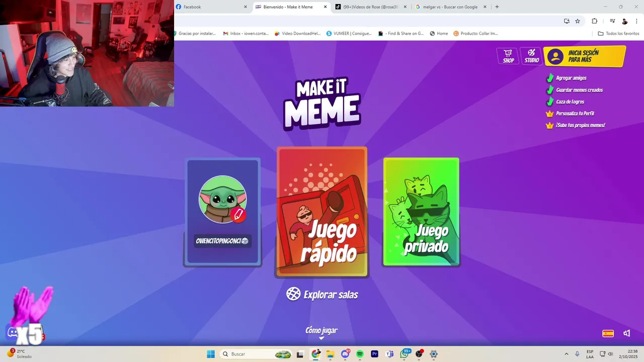This screenshot has width=644, height=362.
Task: Open the Windows Start menu
Action: [211, 354]
